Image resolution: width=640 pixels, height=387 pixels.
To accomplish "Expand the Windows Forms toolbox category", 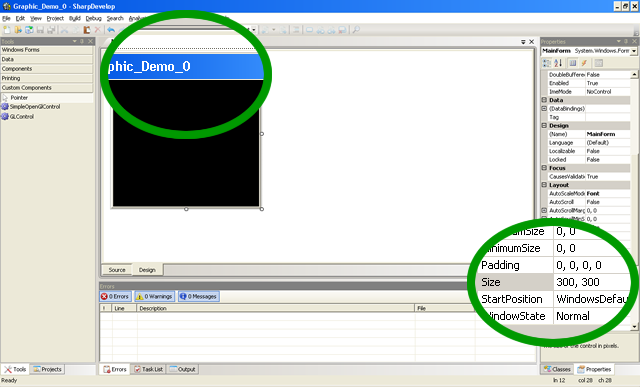I will pos(47,50).
